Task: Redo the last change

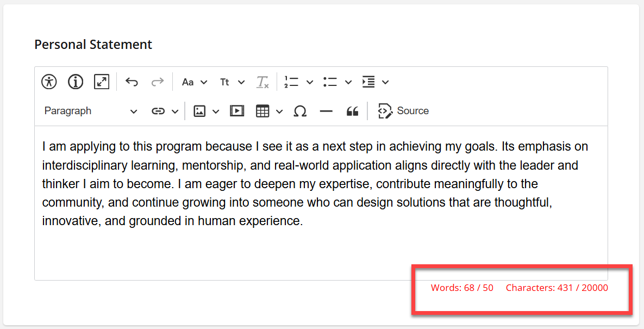Action: (x=157, y=82)
